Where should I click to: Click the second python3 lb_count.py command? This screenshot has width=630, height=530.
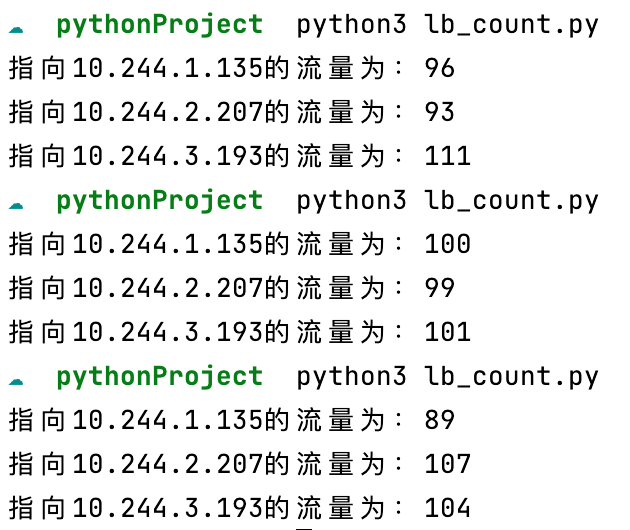coord(448,201)
